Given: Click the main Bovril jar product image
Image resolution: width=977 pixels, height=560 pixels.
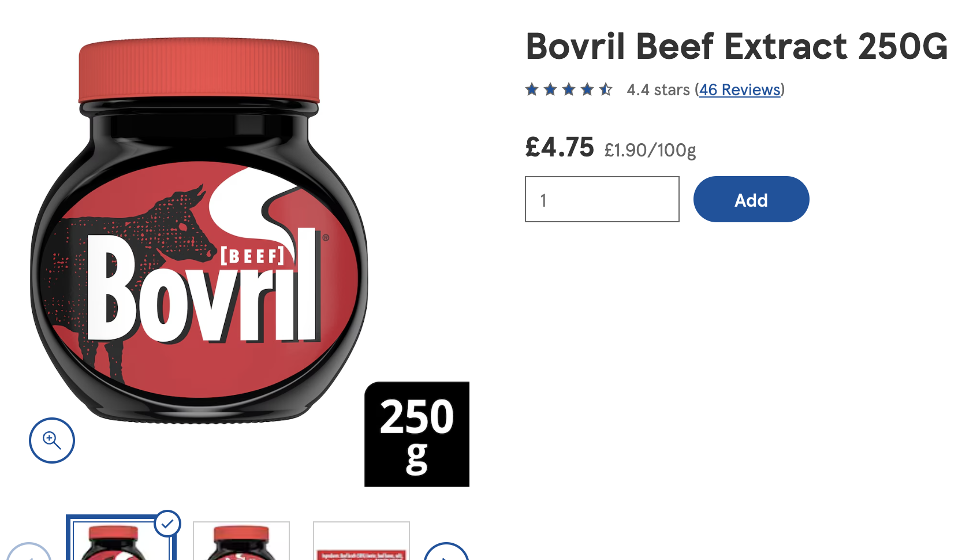Looking at the screenshot, I should [x=199, y=231].
